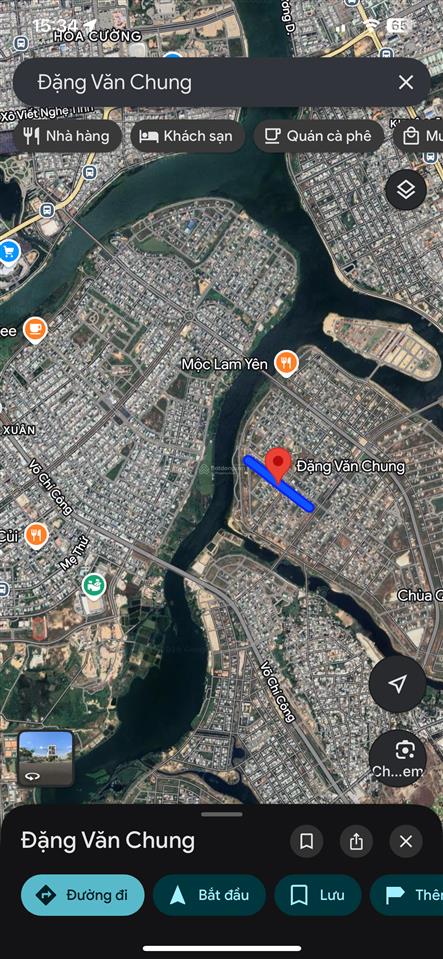Tap the orange coffee shop marker
443x959 pixels.
(35, 330)
